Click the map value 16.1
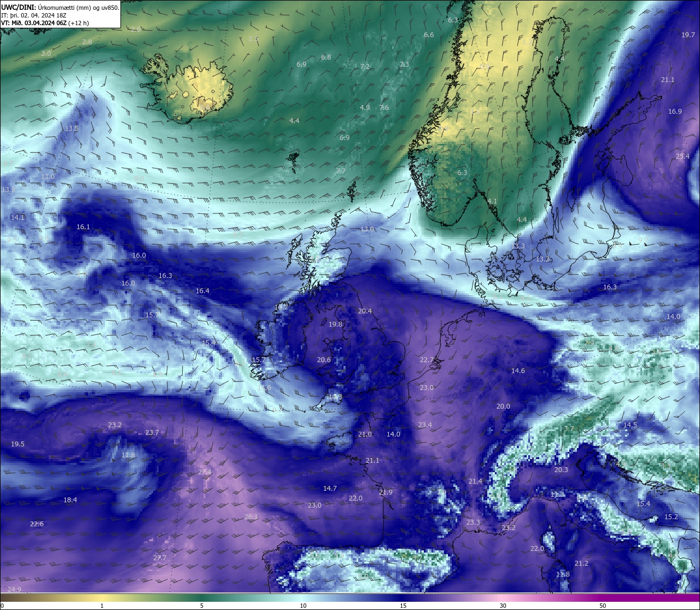The width and height of the screenshot is (700, 610). [x=83, y=227]
